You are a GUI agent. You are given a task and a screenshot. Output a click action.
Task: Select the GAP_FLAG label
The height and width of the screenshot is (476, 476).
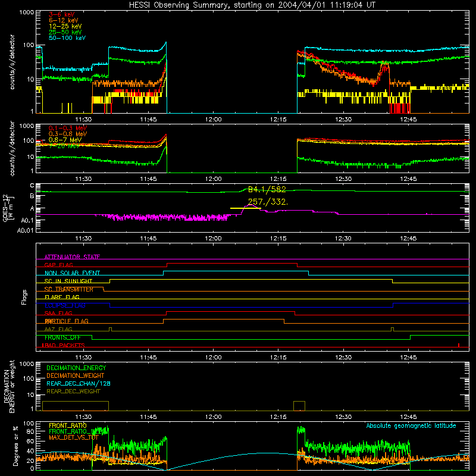click(x=58, y=265)
